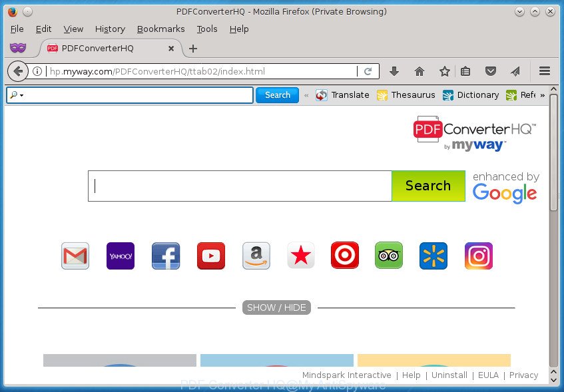
Task: Focus the main page search field
Action: (x=240, y=186)
